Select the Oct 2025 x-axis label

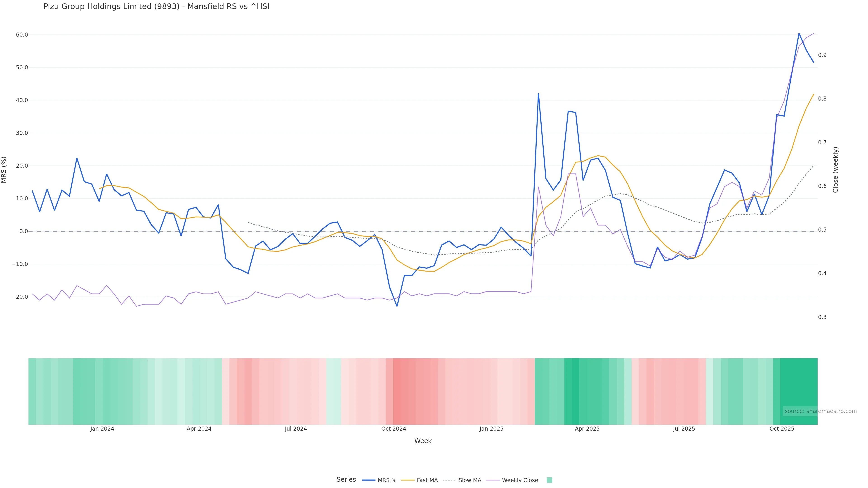pos(782,429)
